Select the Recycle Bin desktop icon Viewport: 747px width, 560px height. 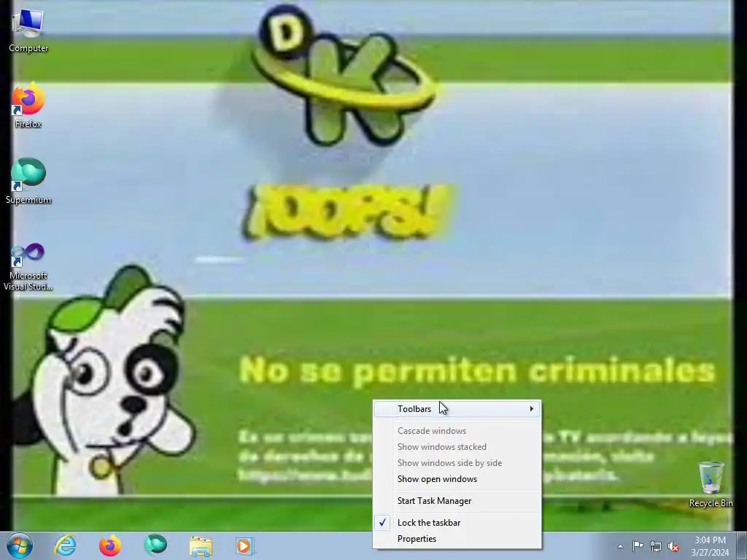pos(711,484)
